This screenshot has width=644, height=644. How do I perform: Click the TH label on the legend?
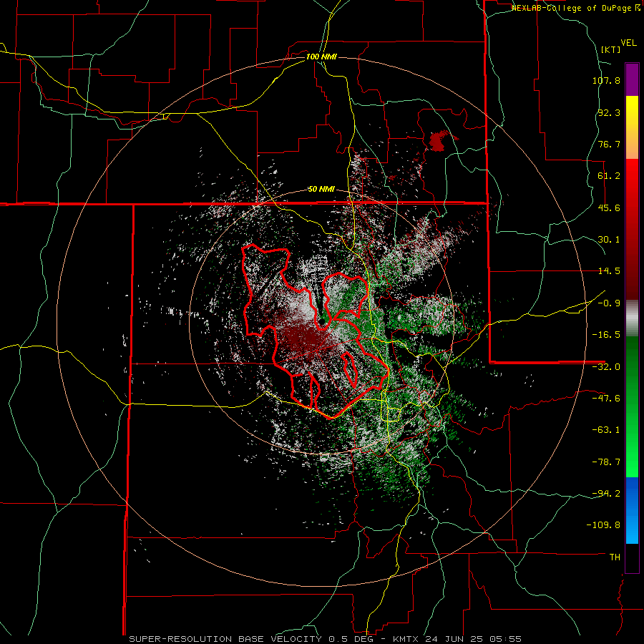point(615,557)
